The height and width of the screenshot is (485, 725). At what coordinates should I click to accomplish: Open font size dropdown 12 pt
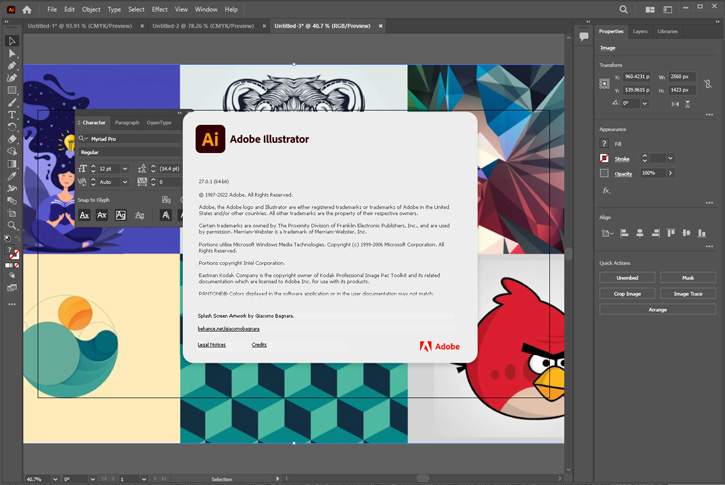pos(125,169)
